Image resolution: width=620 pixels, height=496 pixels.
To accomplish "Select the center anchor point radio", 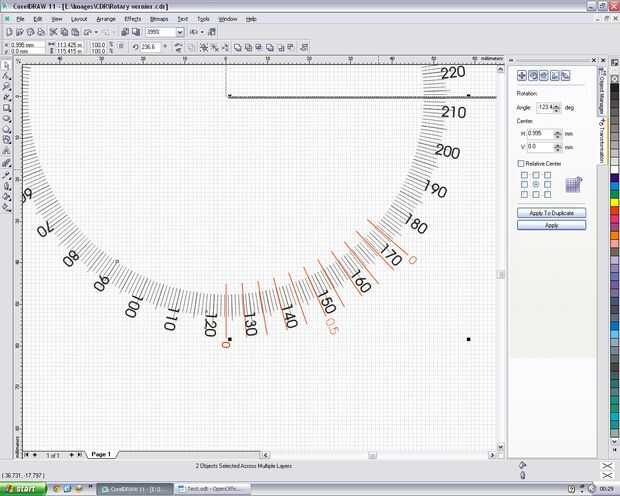I will (536, 185).
